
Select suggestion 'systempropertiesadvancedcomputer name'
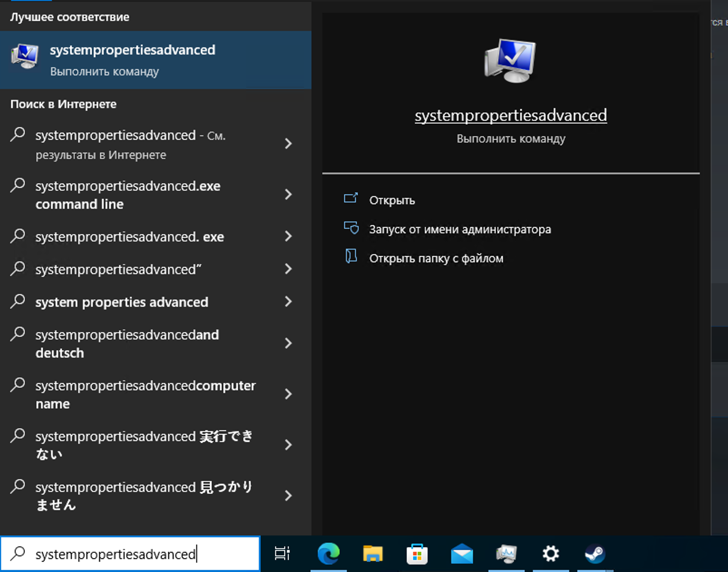tap(156, 394)
